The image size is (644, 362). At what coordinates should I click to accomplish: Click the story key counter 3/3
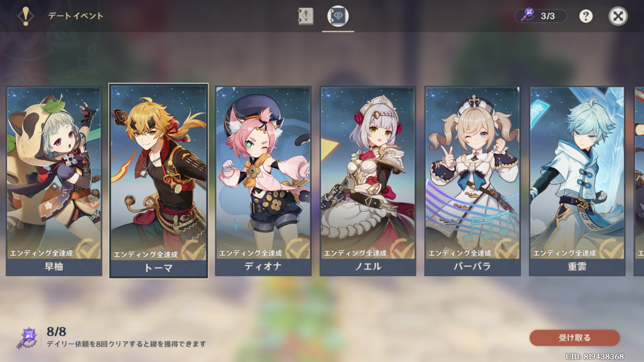click(x=541, y=16)
